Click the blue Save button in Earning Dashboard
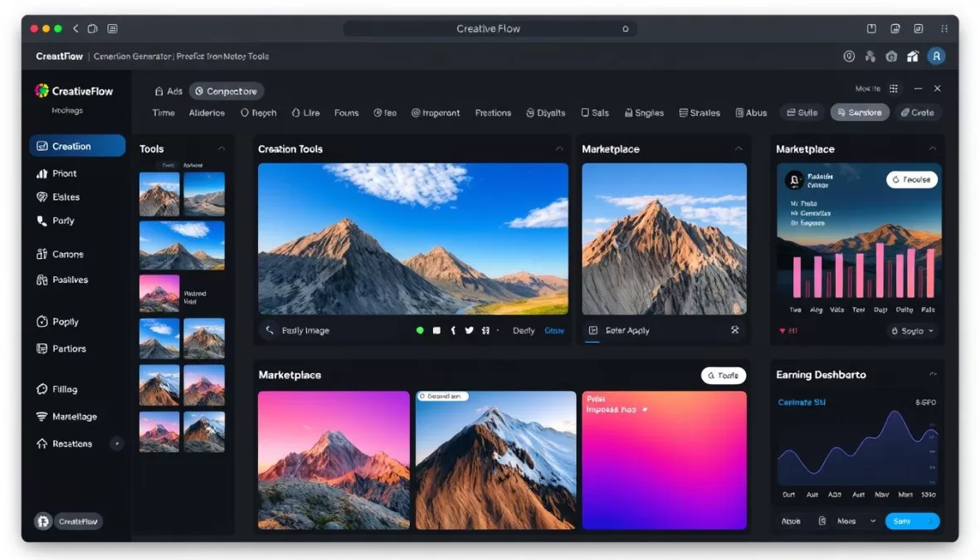The image size is (980, 560). [912, 521]
